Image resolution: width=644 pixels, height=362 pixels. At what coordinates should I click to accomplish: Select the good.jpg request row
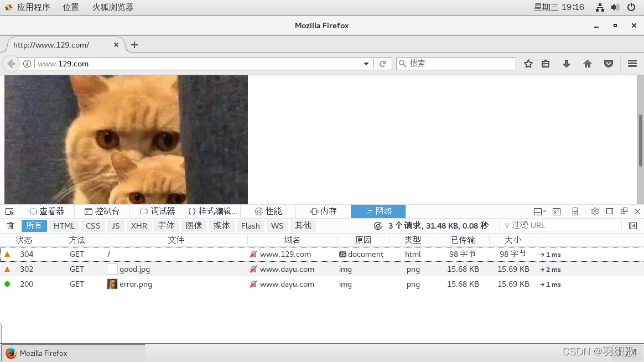point(322,269)
